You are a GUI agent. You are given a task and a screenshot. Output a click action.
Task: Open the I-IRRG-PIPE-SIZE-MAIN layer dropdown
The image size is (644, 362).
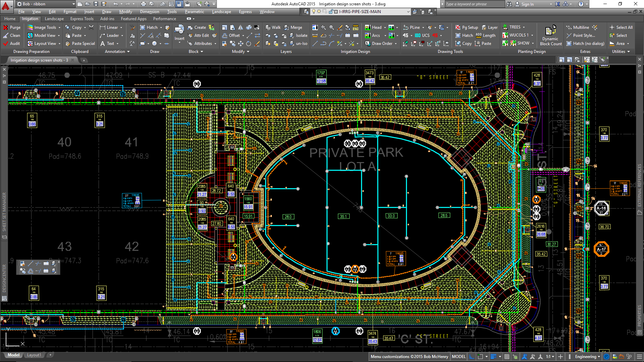(x=408, y=12)
